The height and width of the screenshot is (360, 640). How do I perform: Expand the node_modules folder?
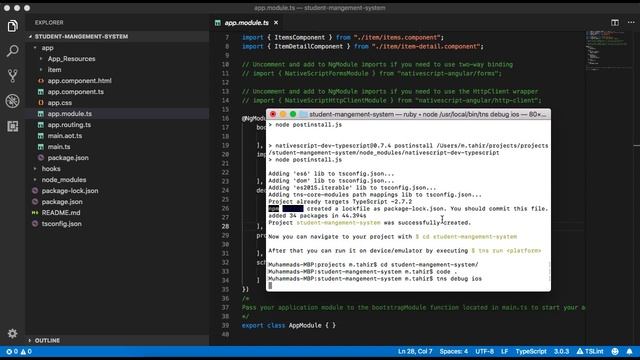click(64, 180)
